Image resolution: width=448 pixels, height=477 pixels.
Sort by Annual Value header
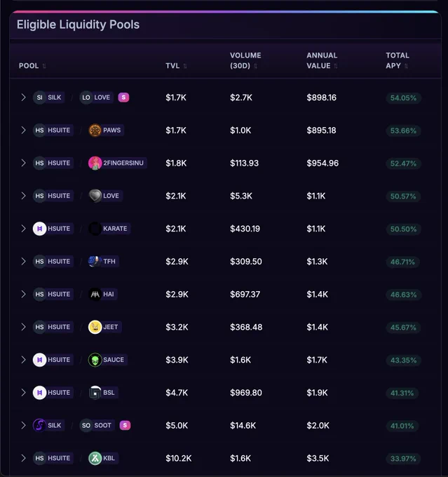pos(322,60)
